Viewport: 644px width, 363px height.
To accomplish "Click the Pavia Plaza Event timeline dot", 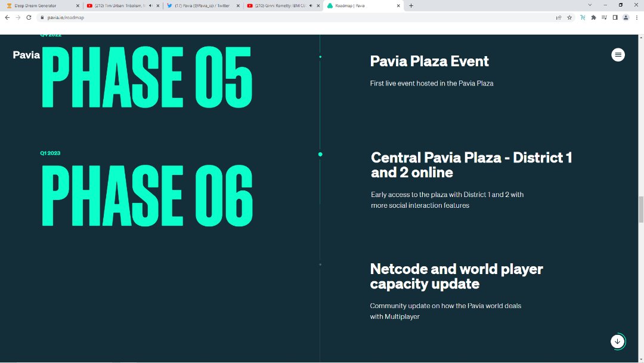I will 320,57.
